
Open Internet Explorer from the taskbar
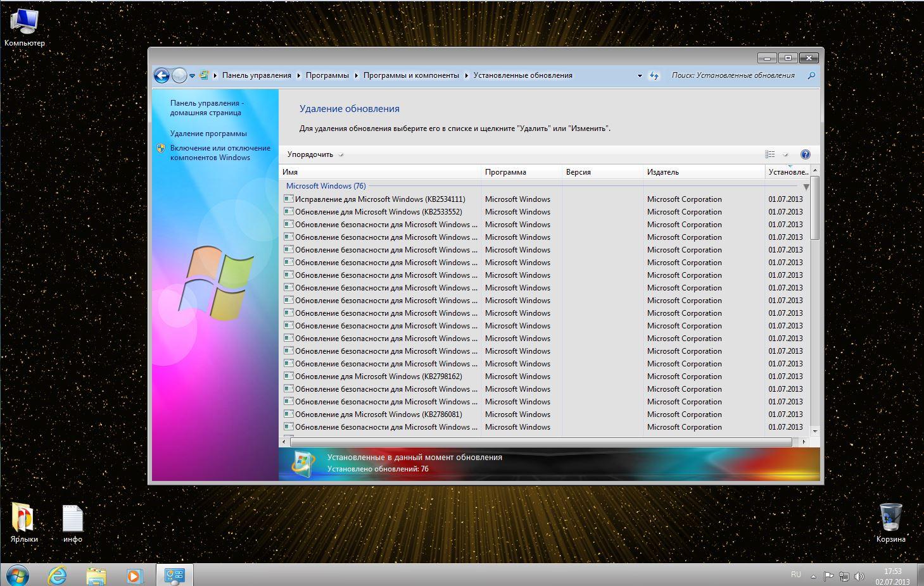click(58, 575)
